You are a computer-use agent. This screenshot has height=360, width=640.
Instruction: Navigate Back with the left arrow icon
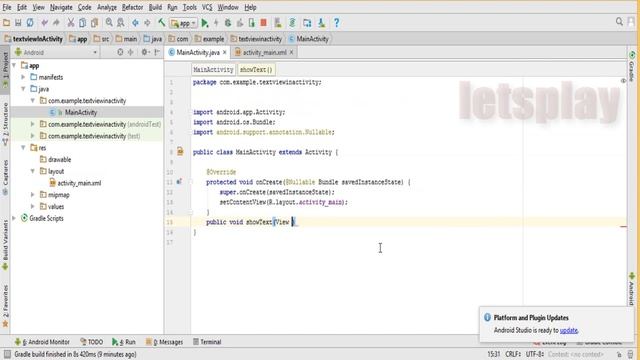[x=136, y=23]
